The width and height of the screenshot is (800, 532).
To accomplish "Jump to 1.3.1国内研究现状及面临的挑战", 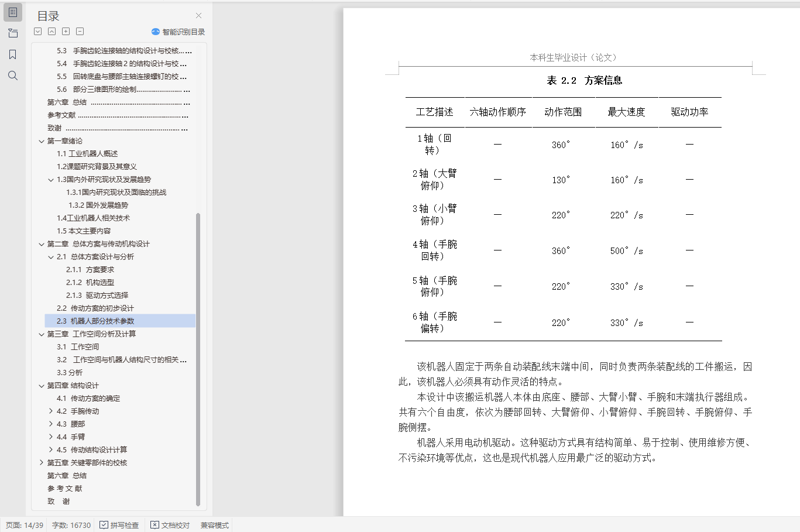I will [116, 193].
